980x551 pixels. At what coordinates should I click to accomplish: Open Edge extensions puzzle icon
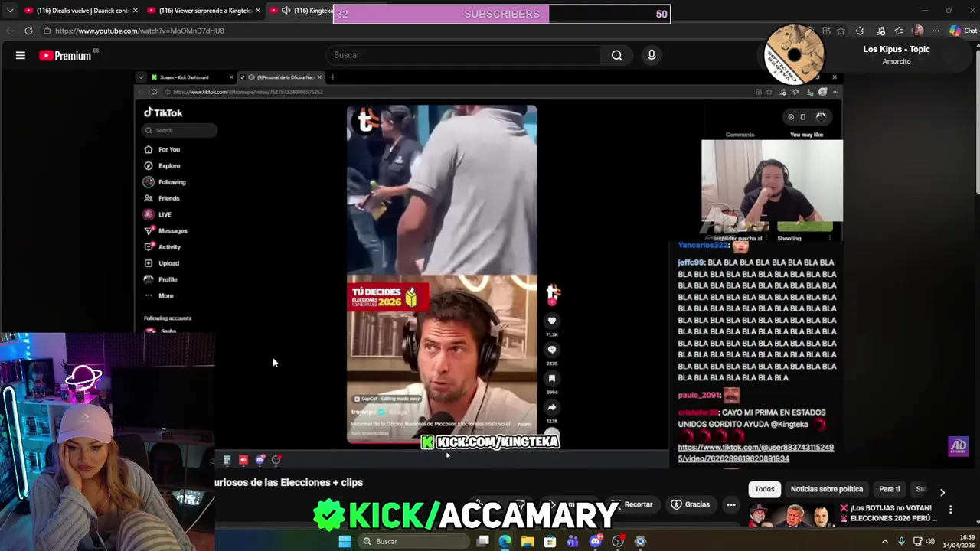coord(860,31)
